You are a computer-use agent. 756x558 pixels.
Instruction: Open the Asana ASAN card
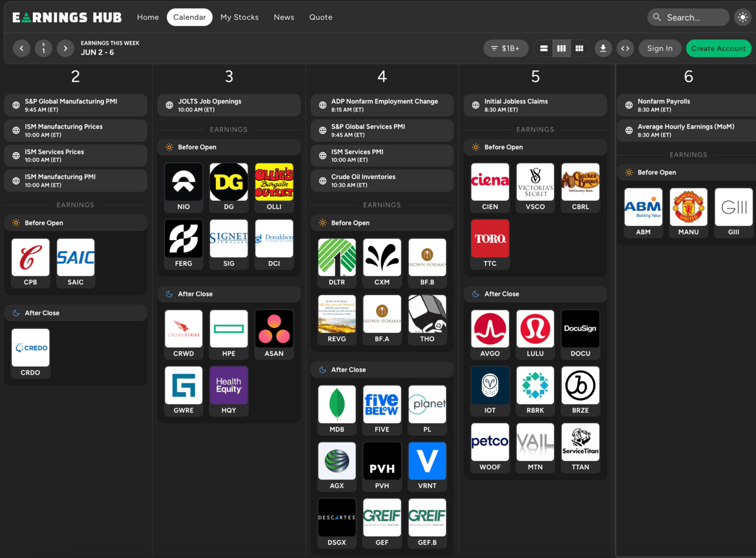(x=274, y=334)
